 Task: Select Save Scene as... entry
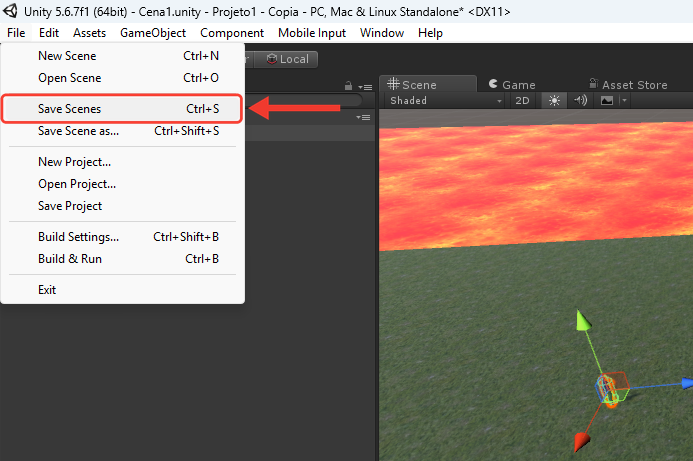click(122, 131)
